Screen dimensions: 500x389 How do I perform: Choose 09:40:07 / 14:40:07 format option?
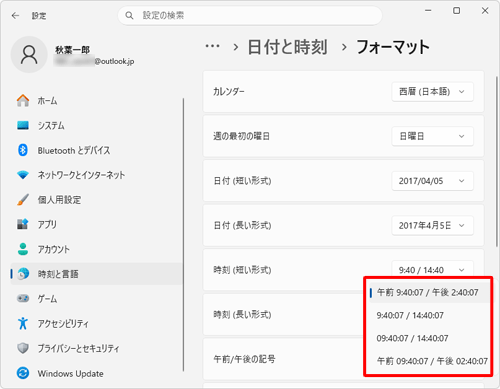428,338
